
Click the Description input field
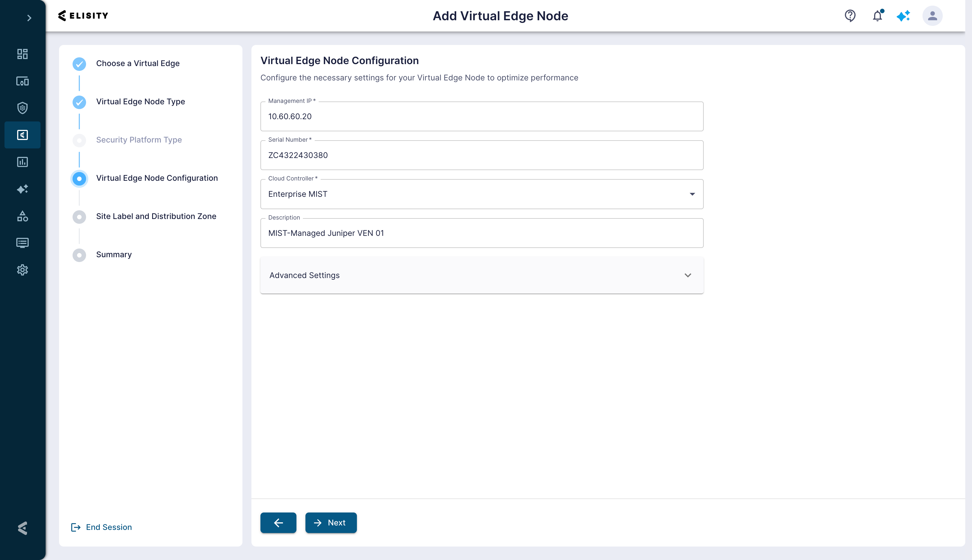(x=482, y=233)
